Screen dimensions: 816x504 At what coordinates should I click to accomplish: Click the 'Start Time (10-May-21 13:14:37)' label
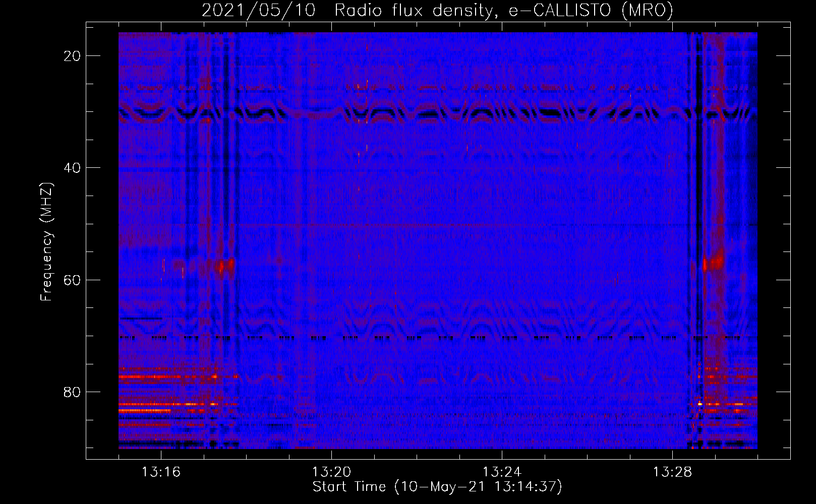coord(437,487)
